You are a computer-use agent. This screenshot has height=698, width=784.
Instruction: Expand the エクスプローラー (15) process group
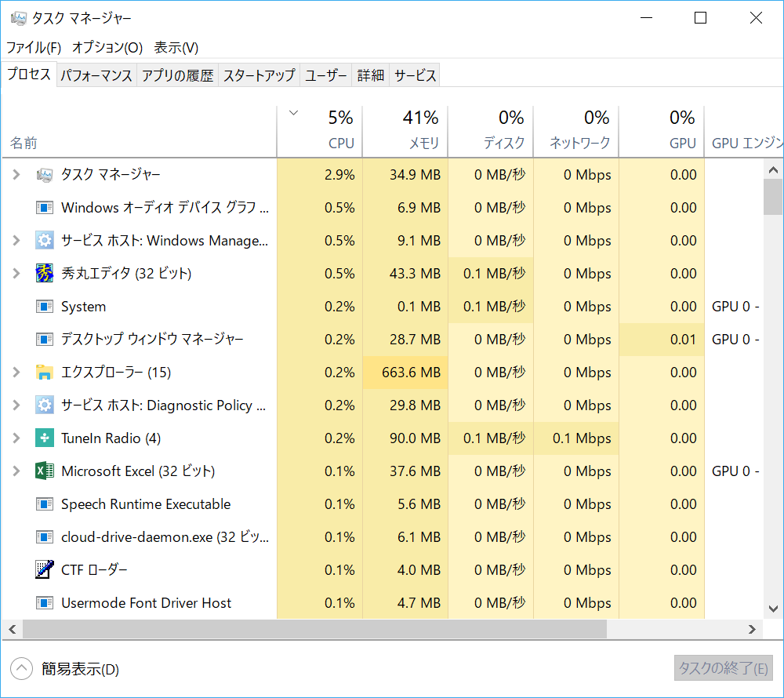16,373
